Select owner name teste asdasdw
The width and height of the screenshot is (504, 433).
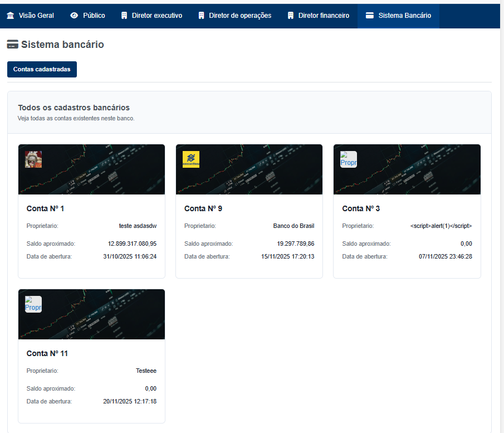pos(138,226)
